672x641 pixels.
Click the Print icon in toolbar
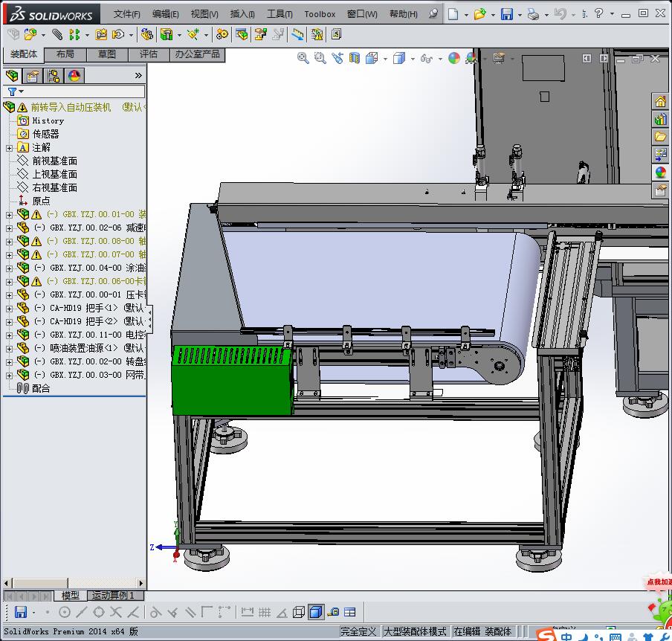(533, 14)
